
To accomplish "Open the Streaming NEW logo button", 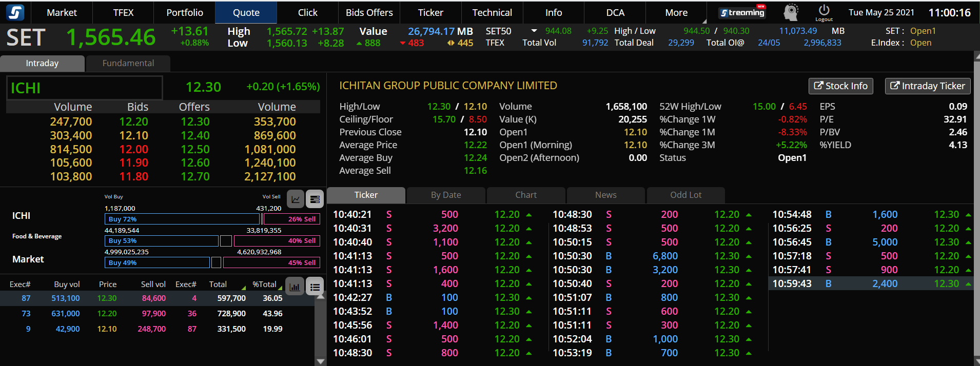I will (x=741, y=12).
